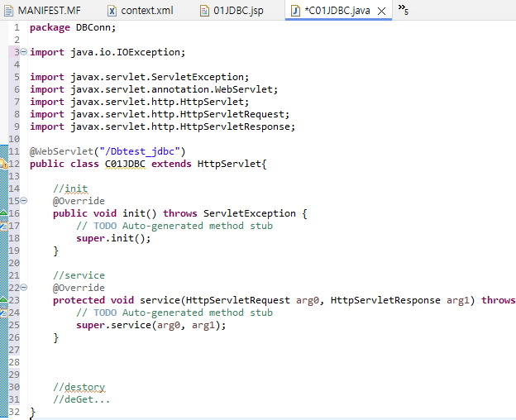Click the class name C01JDBC

(x=125, y=164)
